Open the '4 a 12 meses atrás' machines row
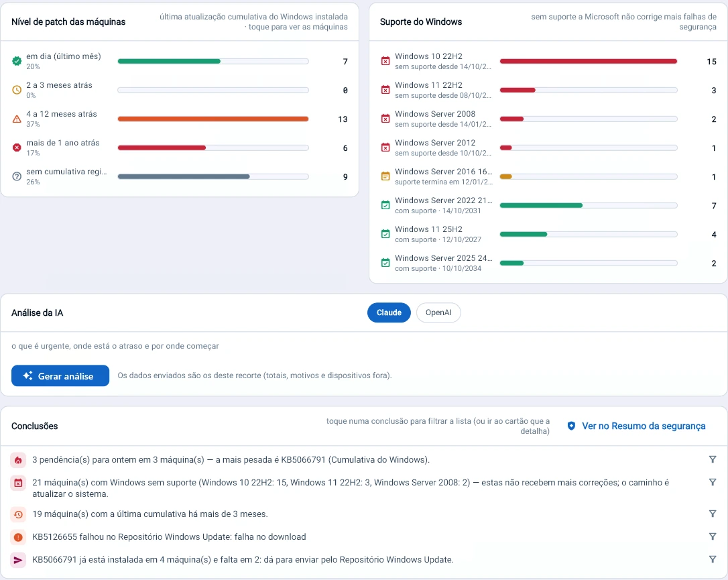Viewport: 728px width, 580px height. coord(180,119)
